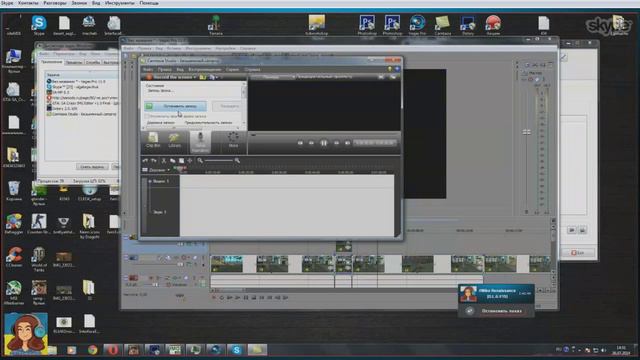Click Chrome icon in the taskbar
This screenshot has width=640, height=360.
[93, 350]
